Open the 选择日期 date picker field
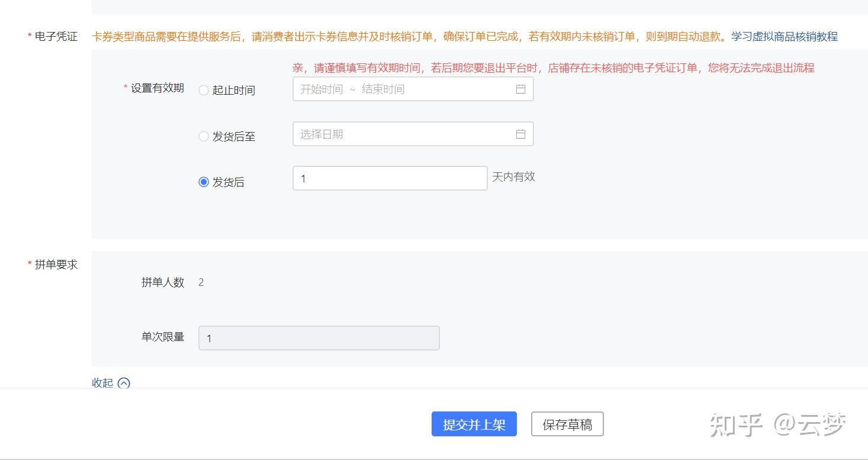868x460 pixels. pyautogui.click(x=413, y=134)
